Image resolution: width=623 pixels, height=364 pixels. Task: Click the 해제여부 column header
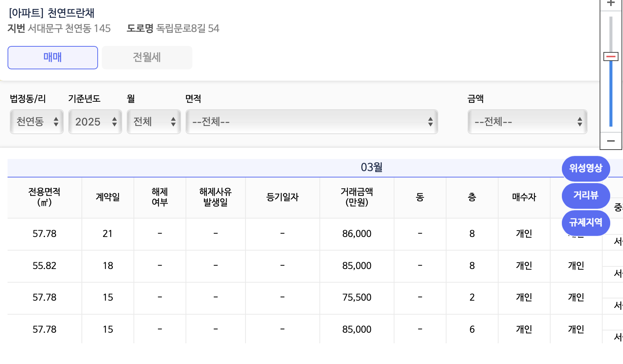(160, 197)
